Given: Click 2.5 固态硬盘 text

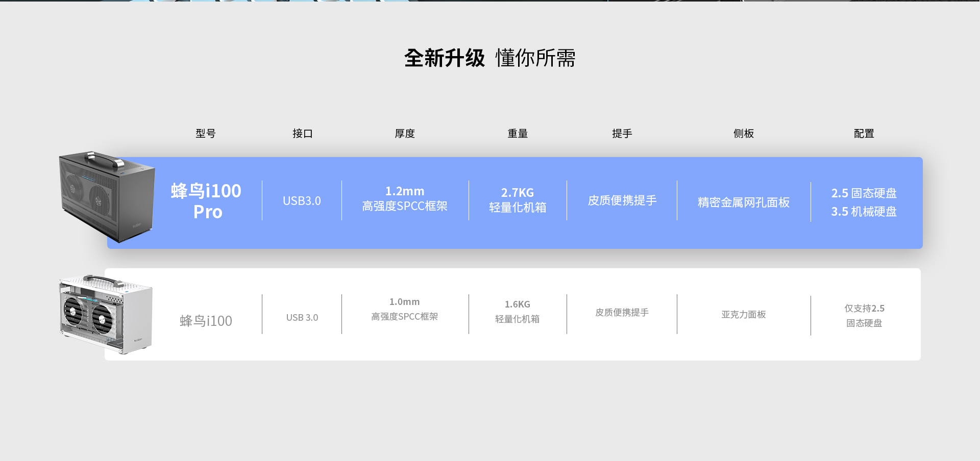Looking at the screenshot, I should click(864, 193).
